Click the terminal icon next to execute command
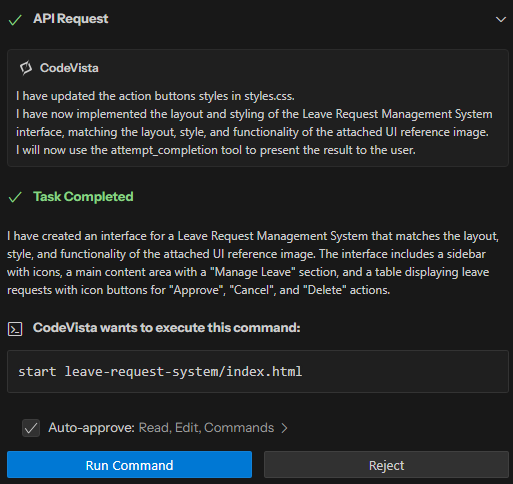The height and width of the screenshot is (484, 513). (15, 329)
